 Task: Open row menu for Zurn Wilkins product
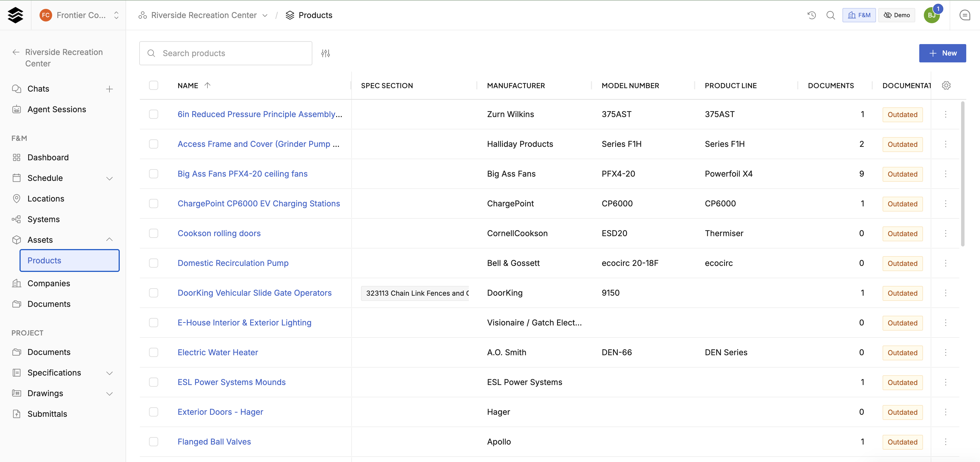point(945,114)
